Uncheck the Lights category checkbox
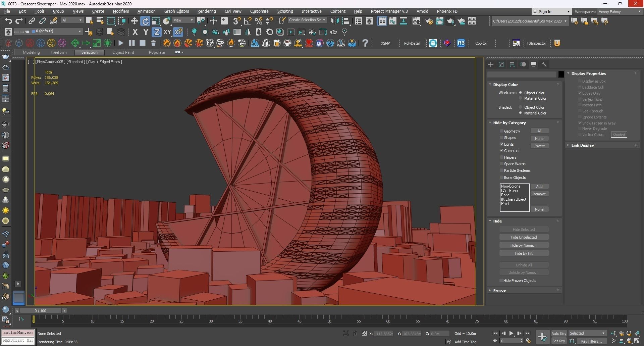This screenshot has height=349, width=644. [502, 144]
